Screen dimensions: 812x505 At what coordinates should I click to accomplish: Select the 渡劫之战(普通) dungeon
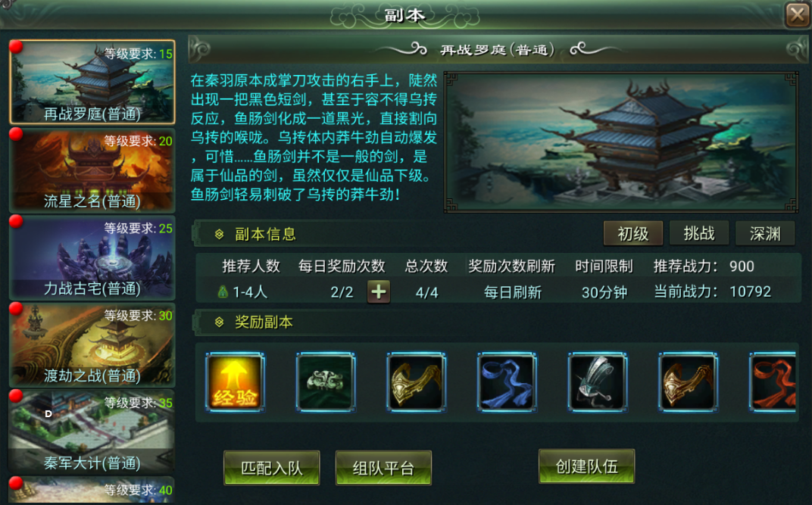[92, 345]
